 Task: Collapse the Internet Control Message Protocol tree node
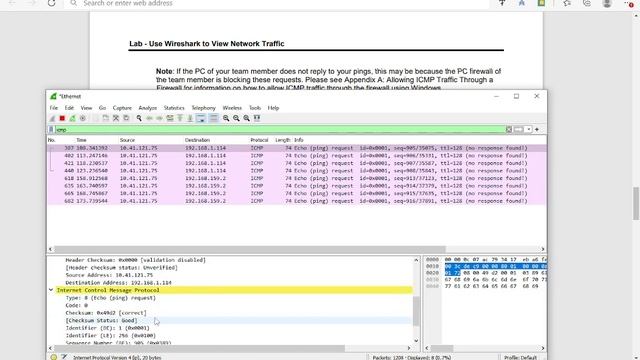point(51,290)
